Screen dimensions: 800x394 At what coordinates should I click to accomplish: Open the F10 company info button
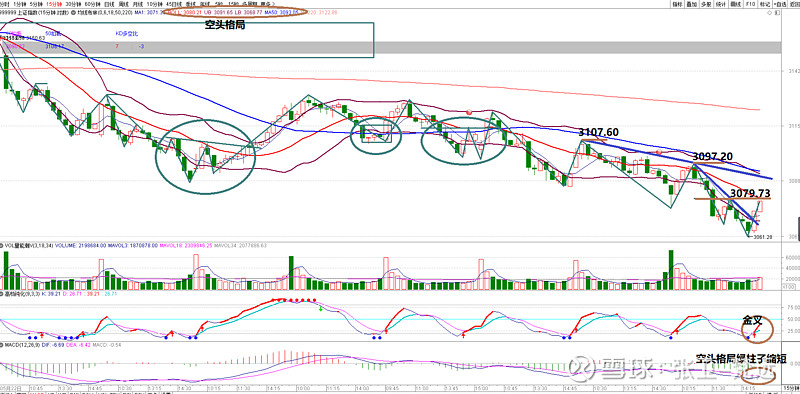click(750, 4)
